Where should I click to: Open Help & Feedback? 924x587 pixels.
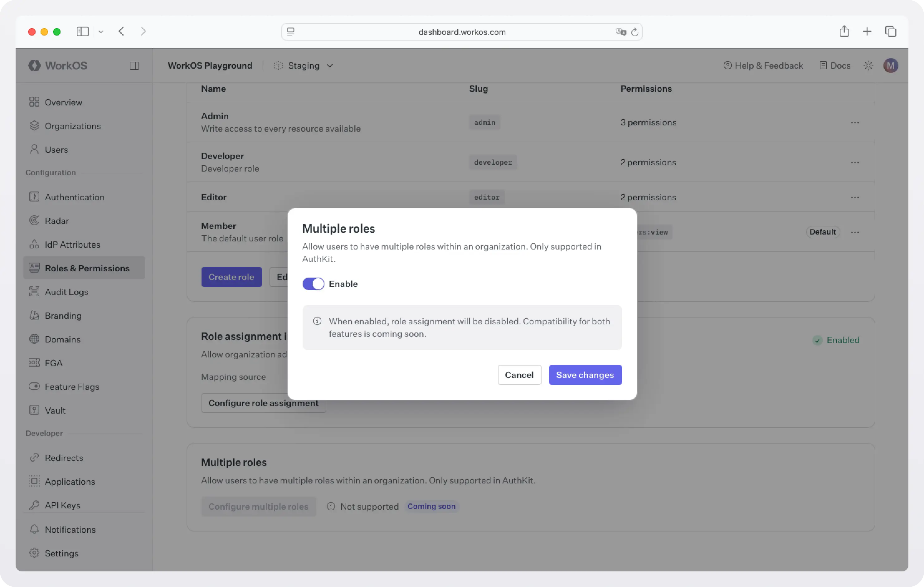tap(763, 65)
